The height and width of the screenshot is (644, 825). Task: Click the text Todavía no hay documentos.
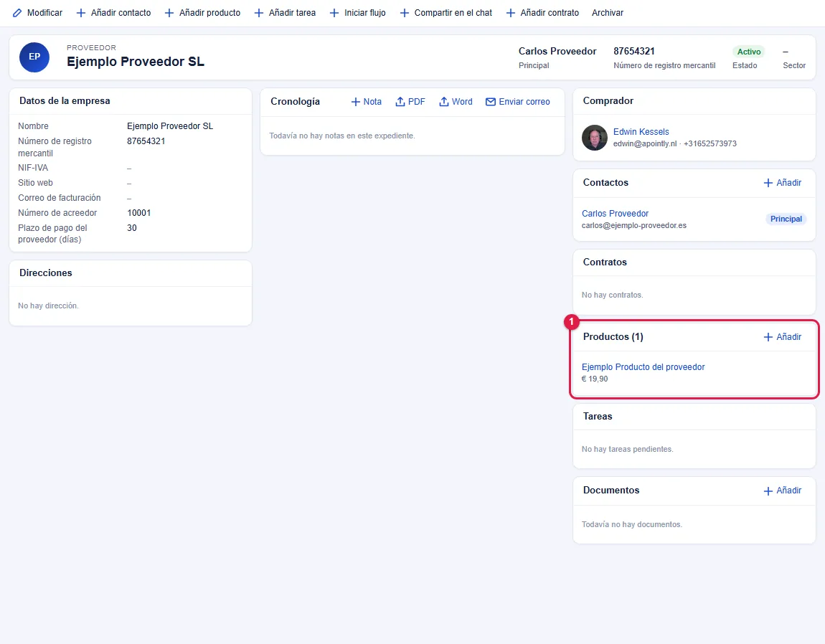pyautogui.click(x=631, y=524)
